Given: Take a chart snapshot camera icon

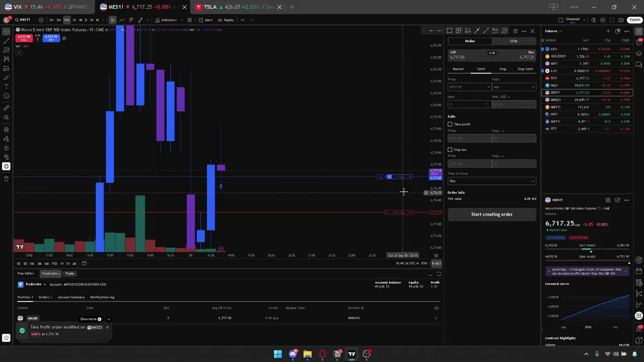Looking at the screenshot, I should (x=621, y=20).
